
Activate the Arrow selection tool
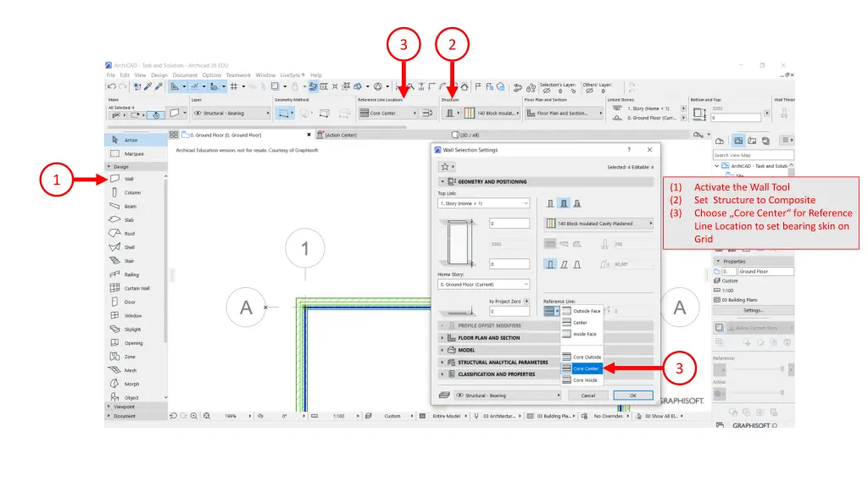(x=136, y=140)
